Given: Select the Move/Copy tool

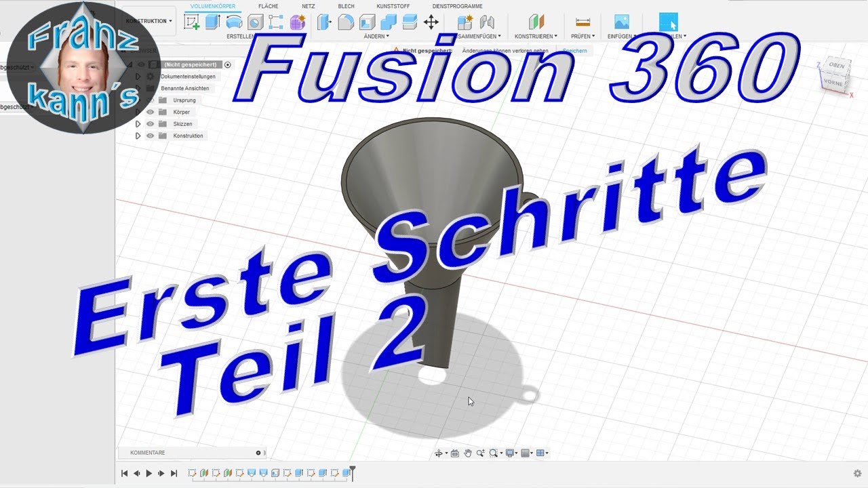Looking at the screenshot, I should [x=431, y=22].
